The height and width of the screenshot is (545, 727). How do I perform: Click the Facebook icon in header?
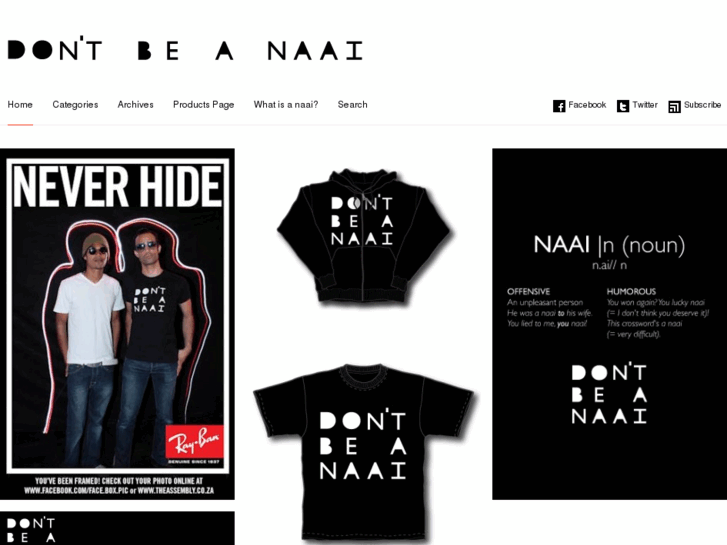559,106
